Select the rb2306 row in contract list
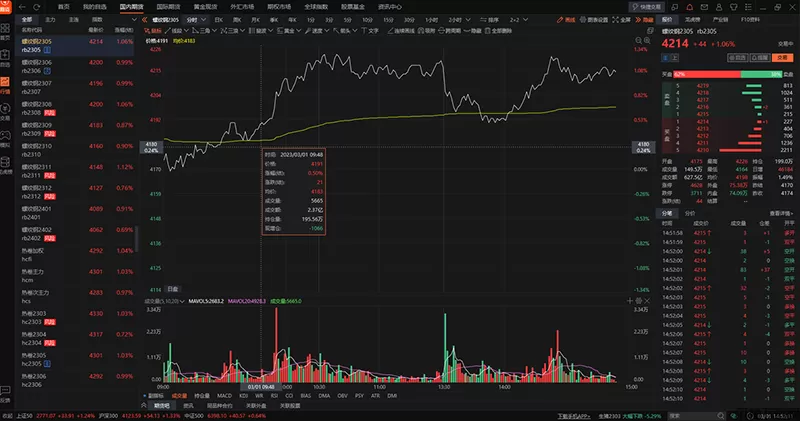 point(76,66)
